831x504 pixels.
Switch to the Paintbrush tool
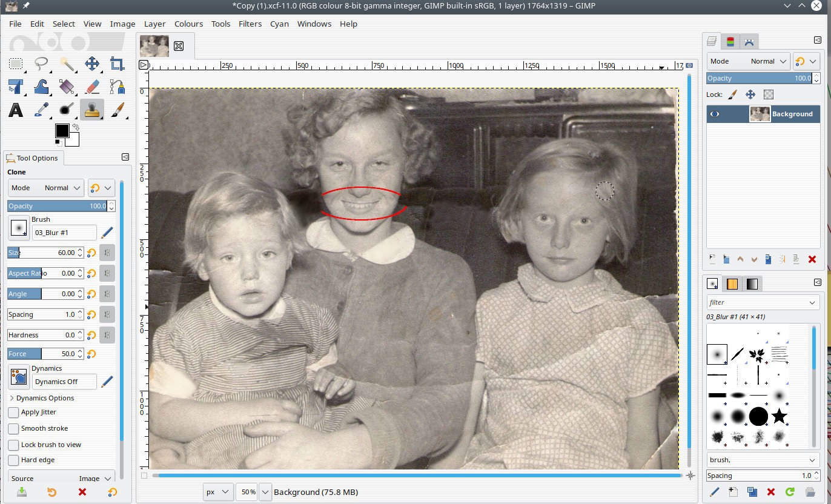(118, 110)
